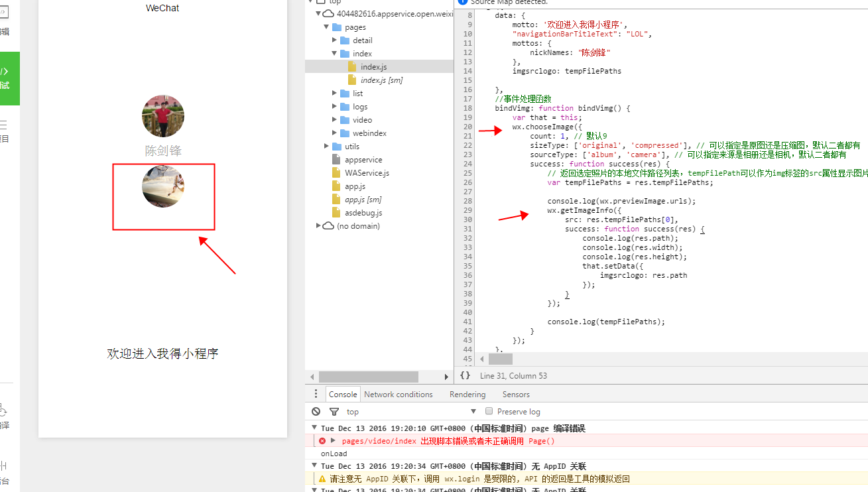Open the top execution context dropdown
Screen dimensions: 868x492
pyautogui.click(x=411, y=412)
